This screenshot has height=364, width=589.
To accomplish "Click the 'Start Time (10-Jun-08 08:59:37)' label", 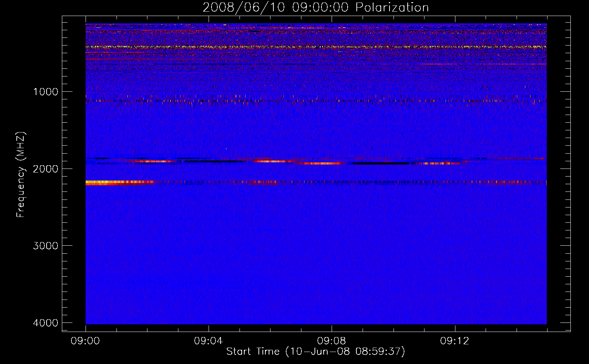I will (316, 352).
